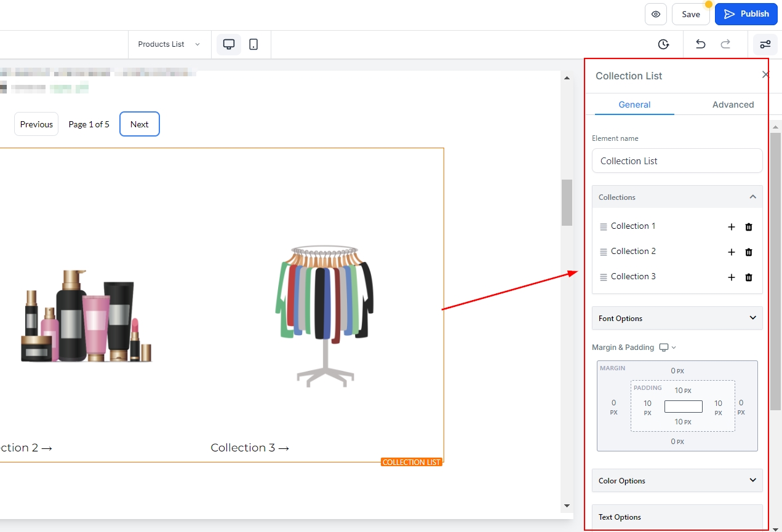Image resolution: width=782 pixels, height=532 pixels.
Task: Delete Collection 3 with trash icon
Action: point(749,277)
